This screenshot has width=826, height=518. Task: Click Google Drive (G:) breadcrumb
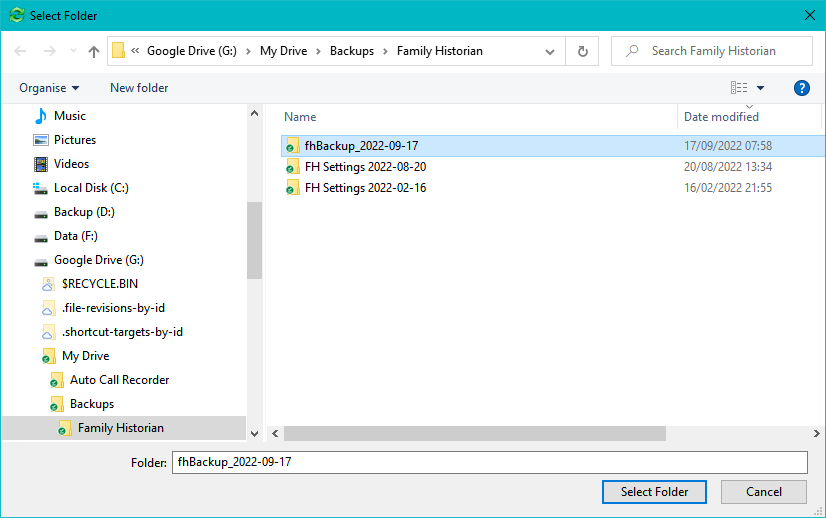[192, 51]
